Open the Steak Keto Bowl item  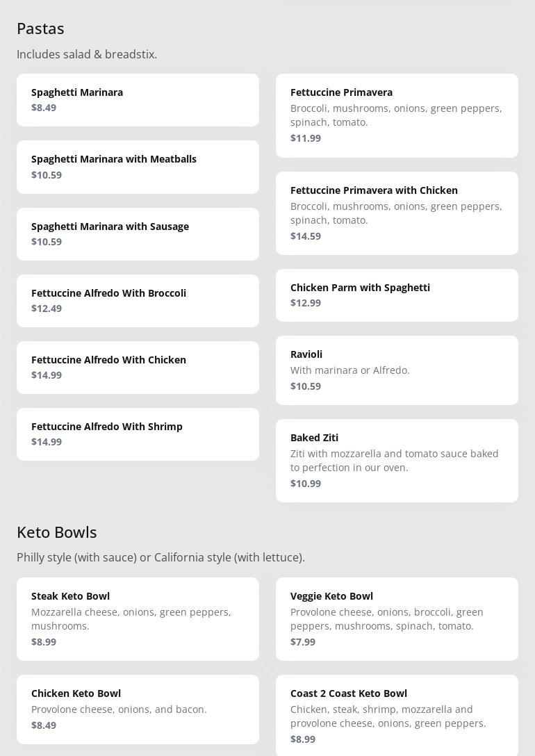138,619
